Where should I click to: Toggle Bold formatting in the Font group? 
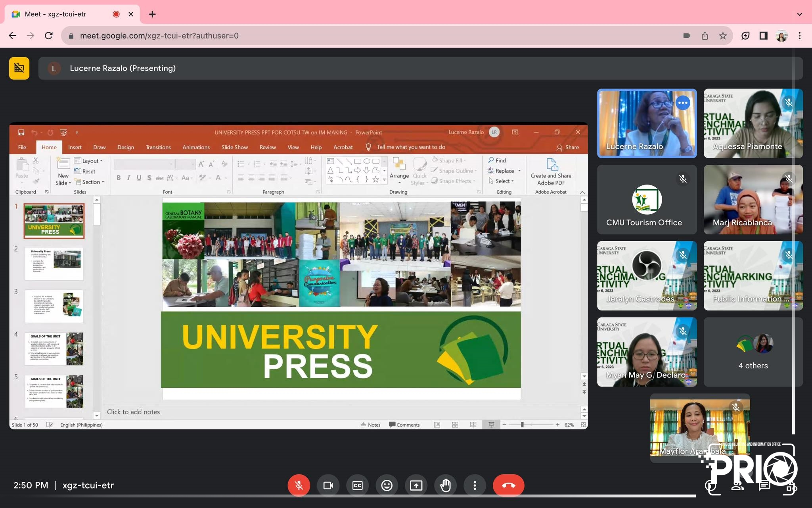pos(118,178)
